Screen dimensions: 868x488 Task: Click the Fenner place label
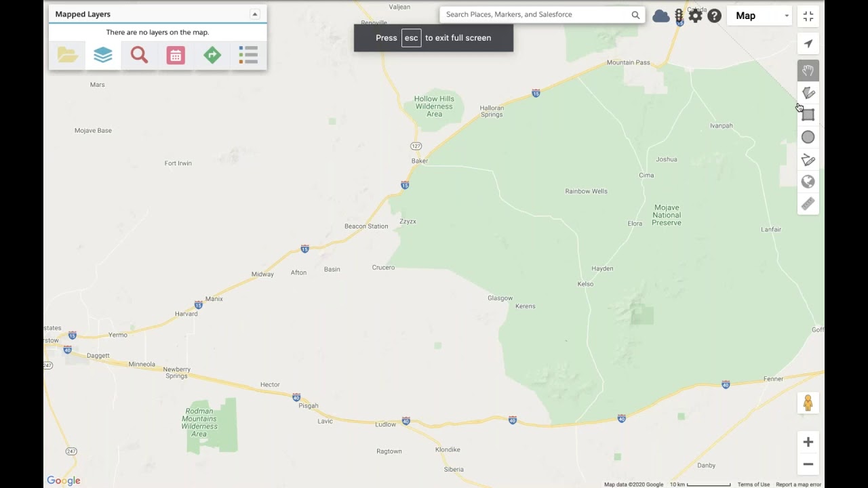773,379
